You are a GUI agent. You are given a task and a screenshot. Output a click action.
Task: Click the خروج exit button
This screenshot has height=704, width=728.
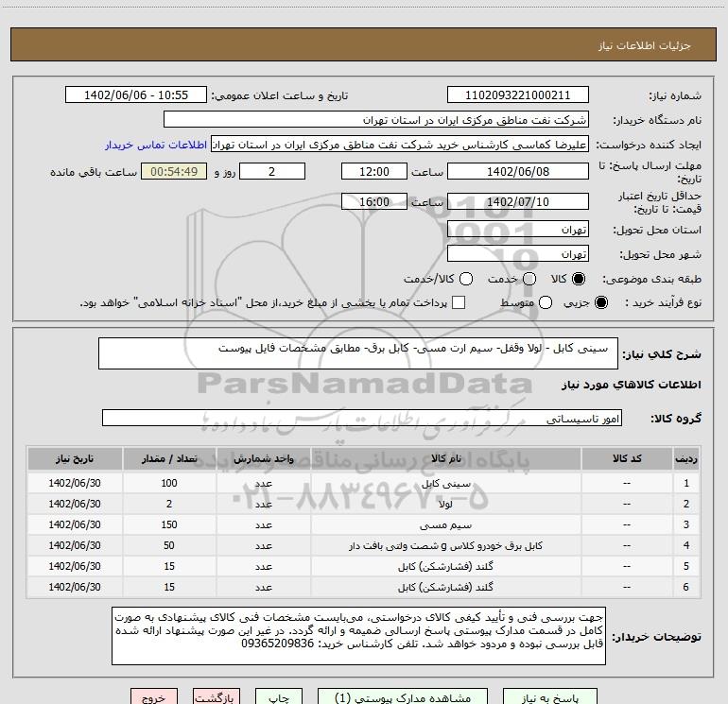coord(154,697)
